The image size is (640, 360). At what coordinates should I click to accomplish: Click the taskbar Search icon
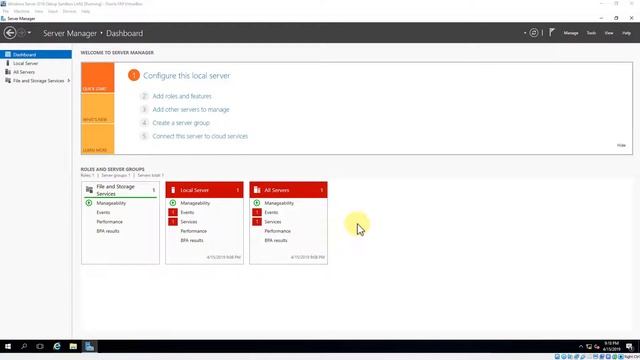point(24,347)
